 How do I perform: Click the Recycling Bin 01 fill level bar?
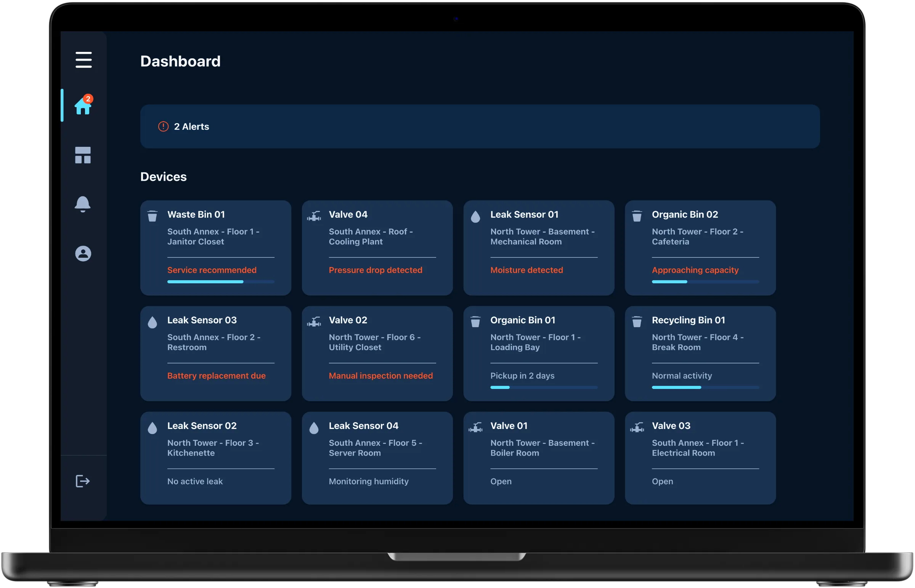[x=705, y=387]
